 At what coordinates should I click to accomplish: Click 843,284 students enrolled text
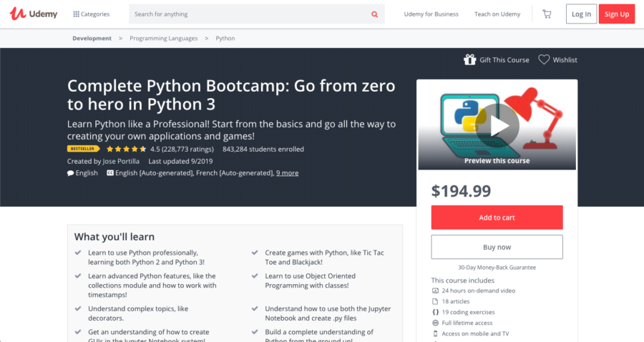[x=263, y=149]
